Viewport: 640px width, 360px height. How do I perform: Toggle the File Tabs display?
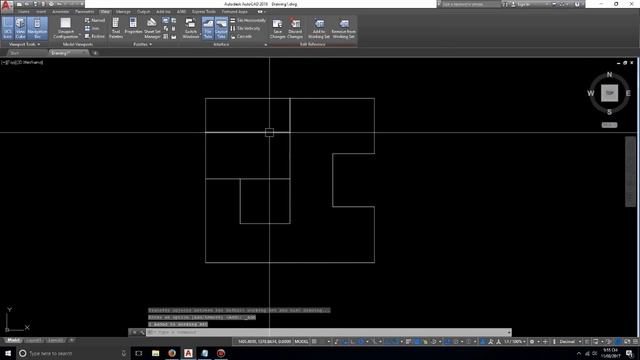(x=208, y=28)
